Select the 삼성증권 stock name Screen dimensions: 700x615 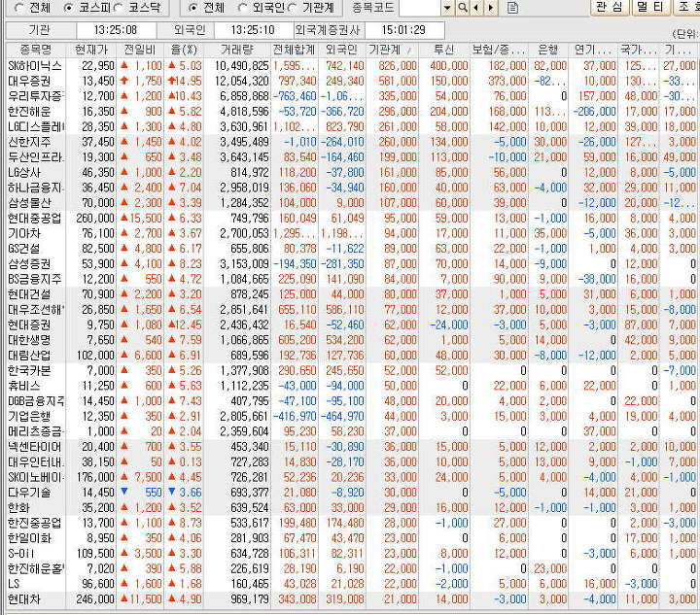coord(29,264)
